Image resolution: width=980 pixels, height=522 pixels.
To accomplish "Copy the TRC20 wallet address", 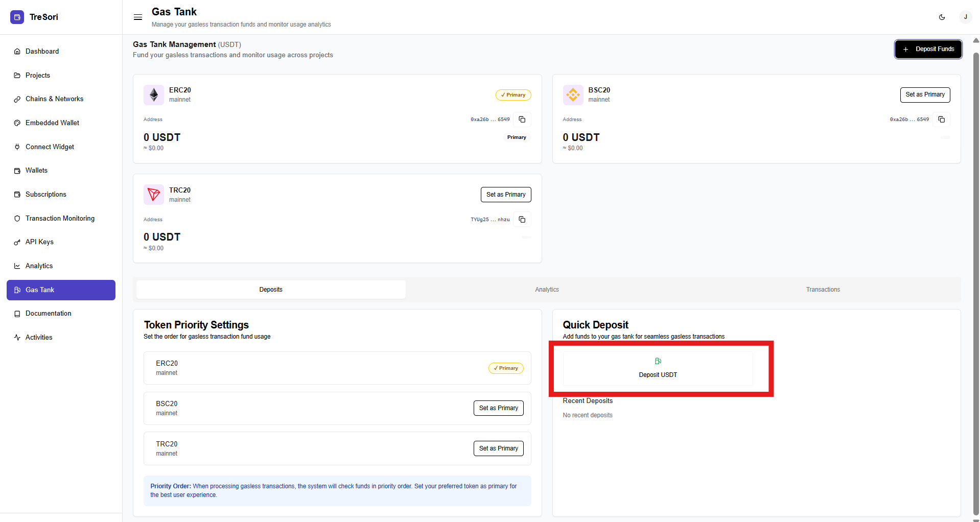I will [522, 220].
